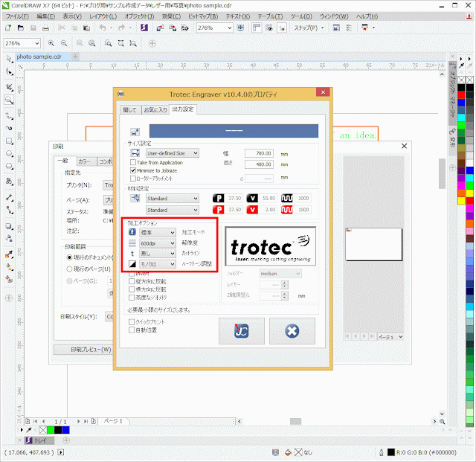Select the 現行のドキュメント radio button

69,257
